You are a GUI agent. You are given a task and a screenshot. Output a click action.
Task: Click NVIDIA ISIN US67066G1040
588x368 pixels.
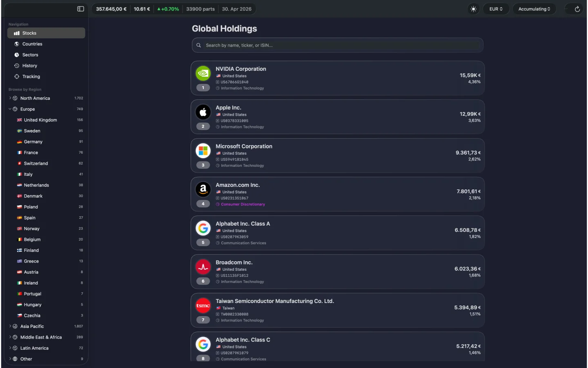click(234, 82)
